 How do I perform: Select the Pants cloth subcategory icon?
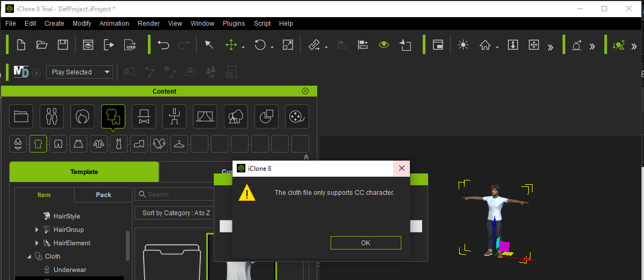[58, 144]
